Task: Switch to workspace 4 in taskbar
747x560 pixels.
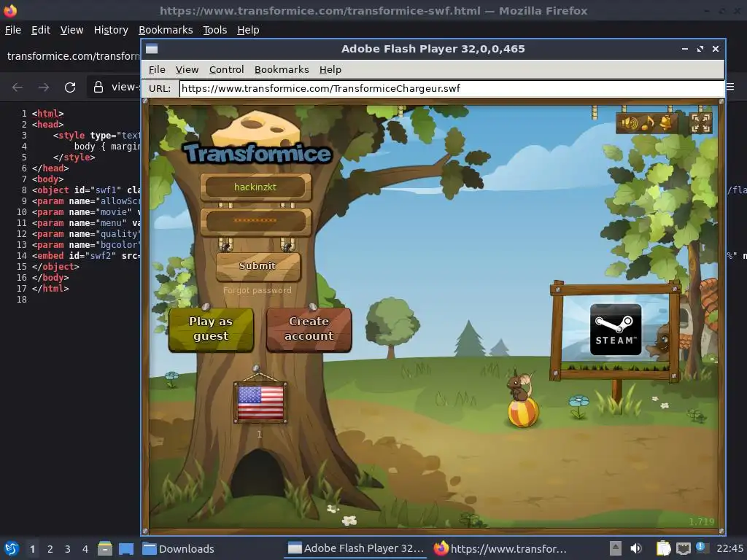Action: [85, 549]
